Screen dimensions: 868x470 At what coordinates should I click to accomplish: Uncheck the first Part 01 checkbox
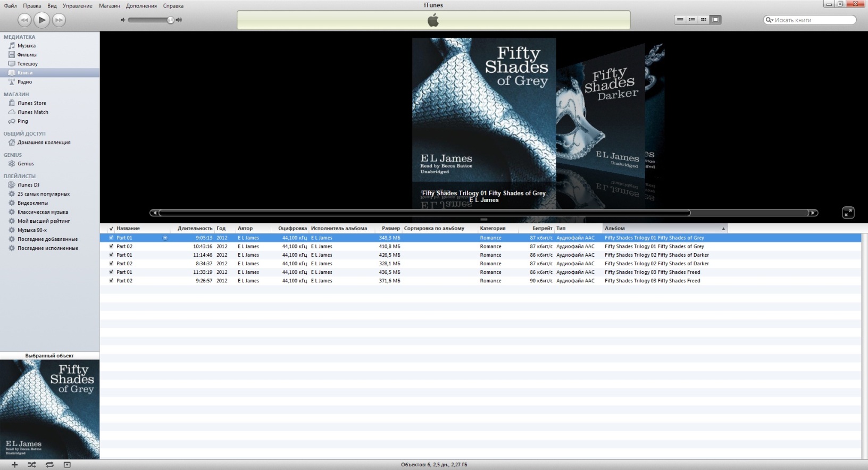(111, 238)
